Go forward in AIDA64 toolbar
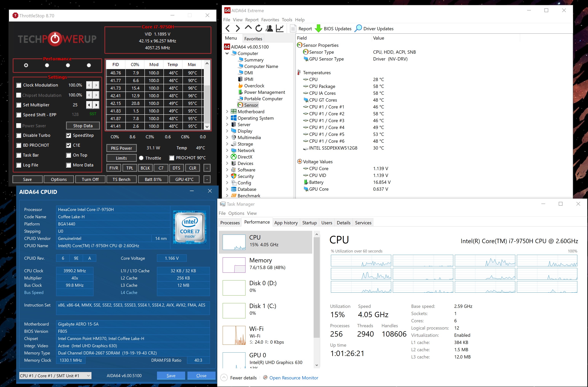The height and width of the screenshot is (387, 588). pyautogui.click(x=238, y=28)
